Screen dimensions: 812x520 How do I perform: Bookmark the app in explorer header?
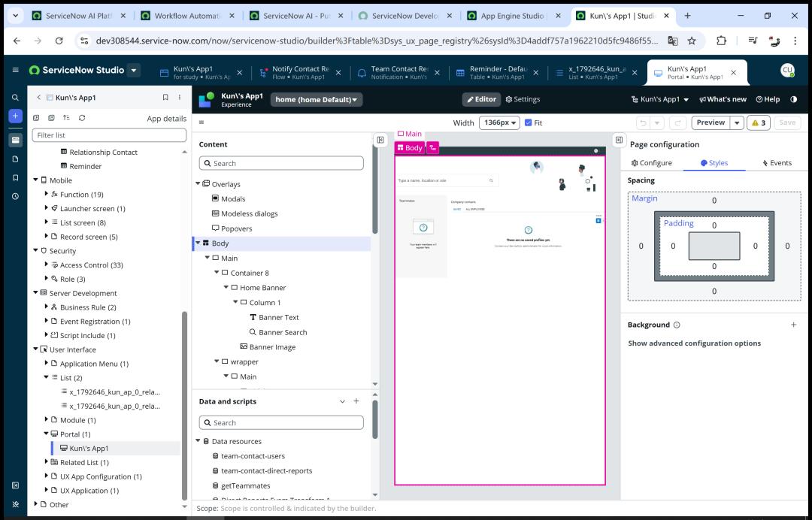pyautogui.click(x=165, y=97)
